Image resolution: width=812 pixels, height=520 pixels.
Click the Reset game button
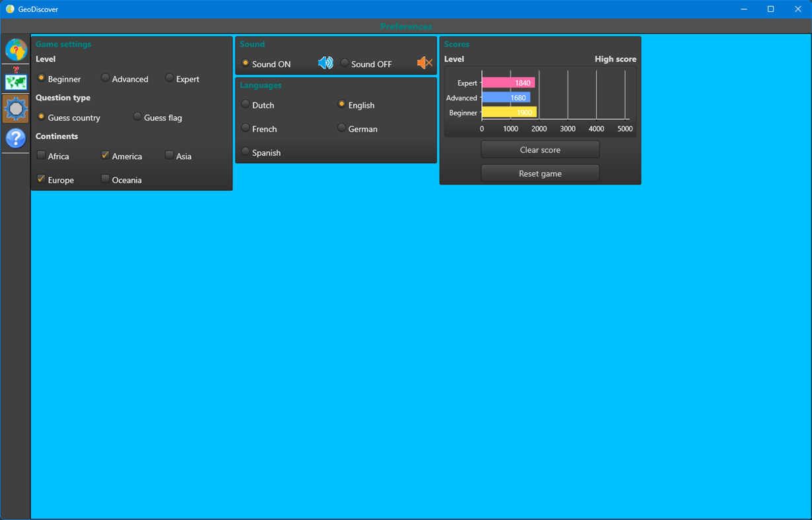tap(539, 173)
